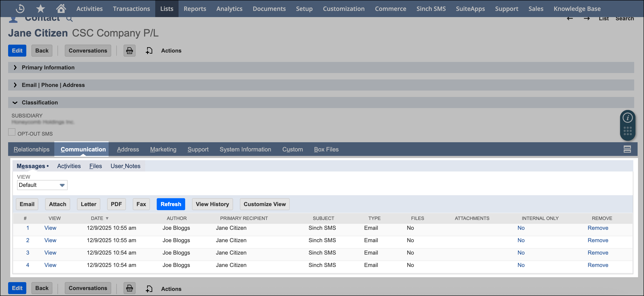This screenshot has height=296, width=644.
Task: Sort by the DATE column header
Action: pyautogui.click(x=99, y=218)
